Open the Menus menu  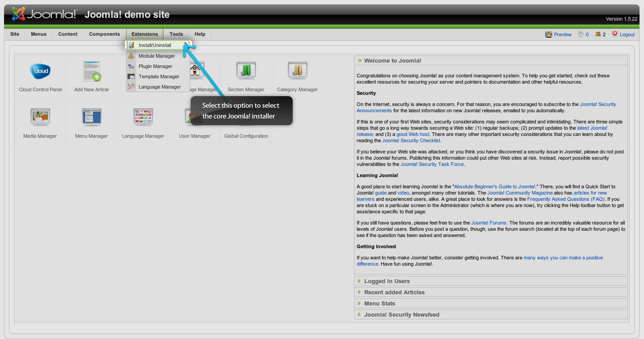point(38,34)
